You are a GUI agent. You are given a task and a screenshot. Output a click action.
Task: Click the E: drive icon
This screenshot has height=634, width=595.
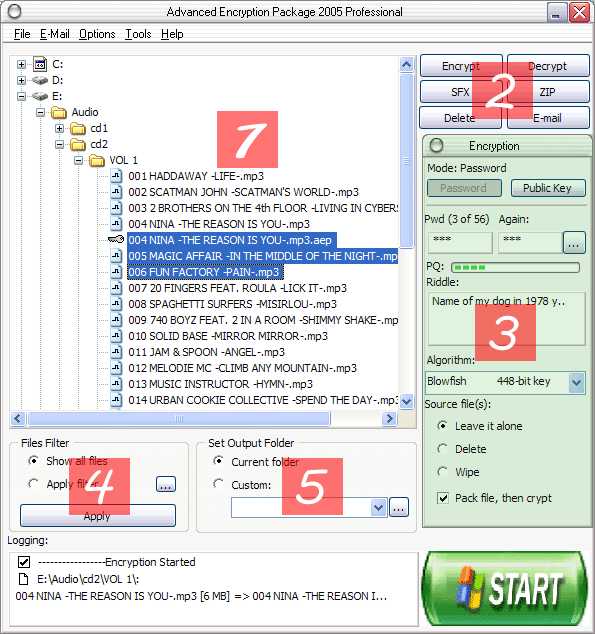(40, 96)
